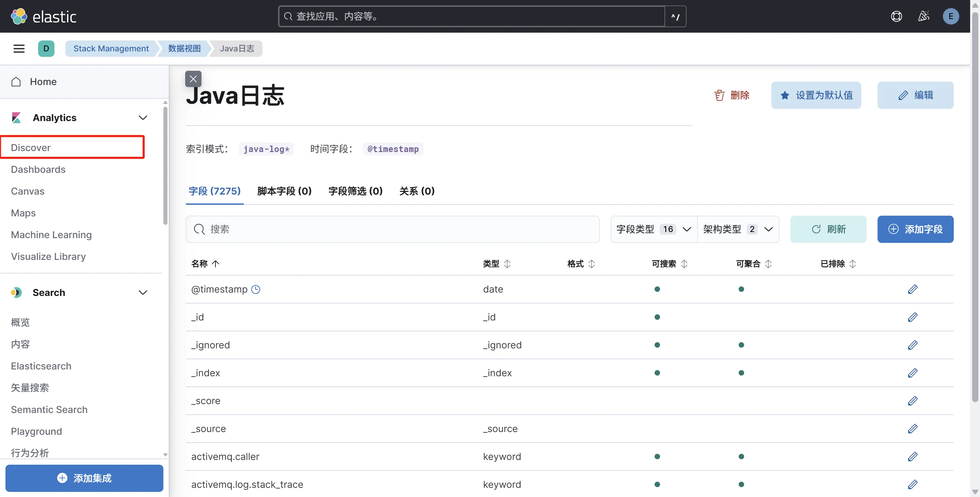Screen dimensions: 980x497
Task: Switch to the 脚本字段 tab
Action: [x=284, y=191]
